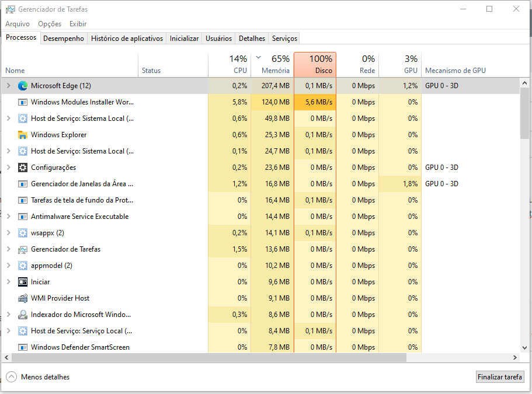Click the 24,7 MB Host de Serviço icon

pos(23,151)
